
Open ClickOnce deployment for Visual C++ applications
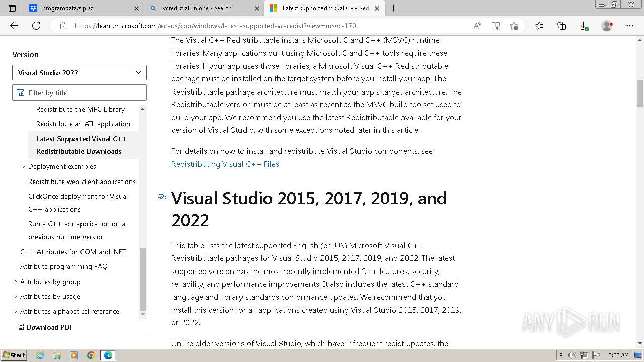coord(78,203)
